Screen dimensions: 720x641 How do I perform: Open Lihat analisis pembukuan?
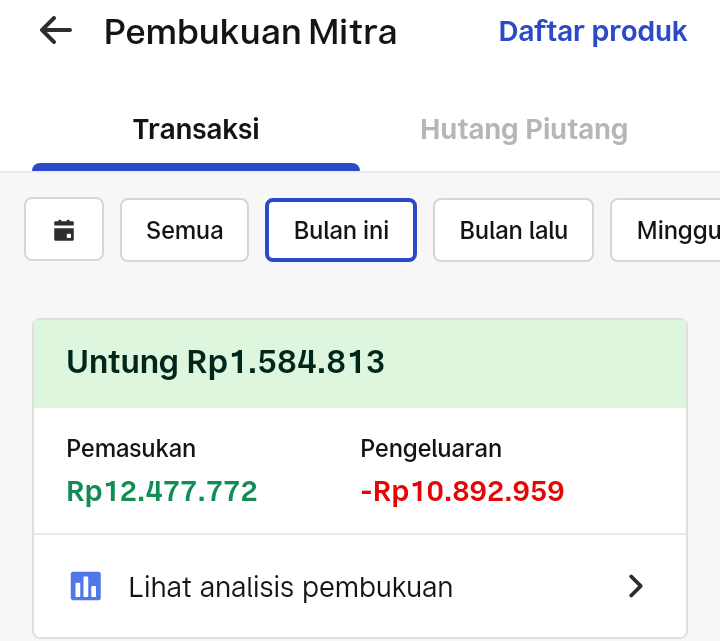(360, 586)
